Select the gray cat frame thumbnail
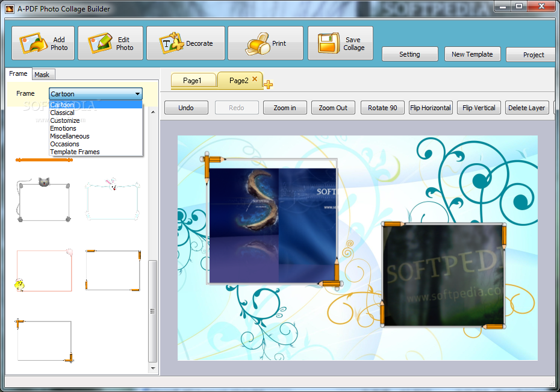 tap(43, 200)
